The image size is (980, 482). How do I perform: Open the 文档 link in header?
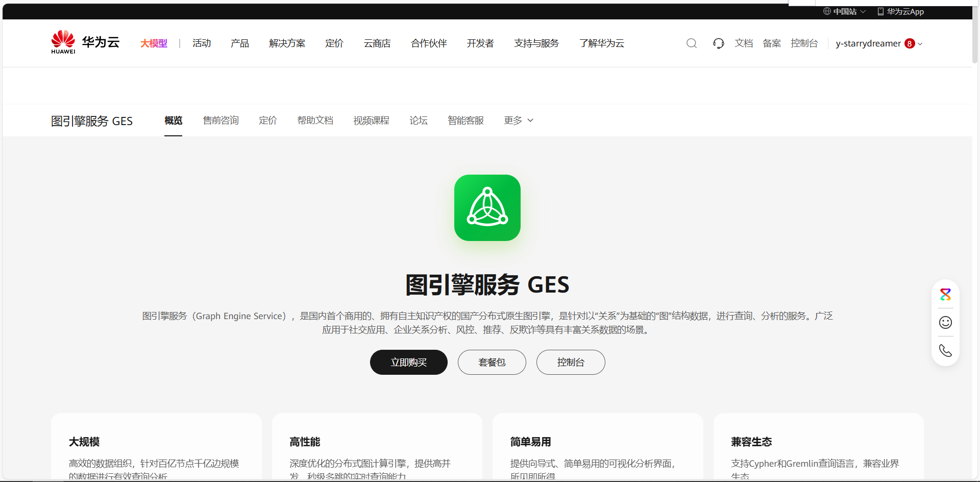[744, 43]
